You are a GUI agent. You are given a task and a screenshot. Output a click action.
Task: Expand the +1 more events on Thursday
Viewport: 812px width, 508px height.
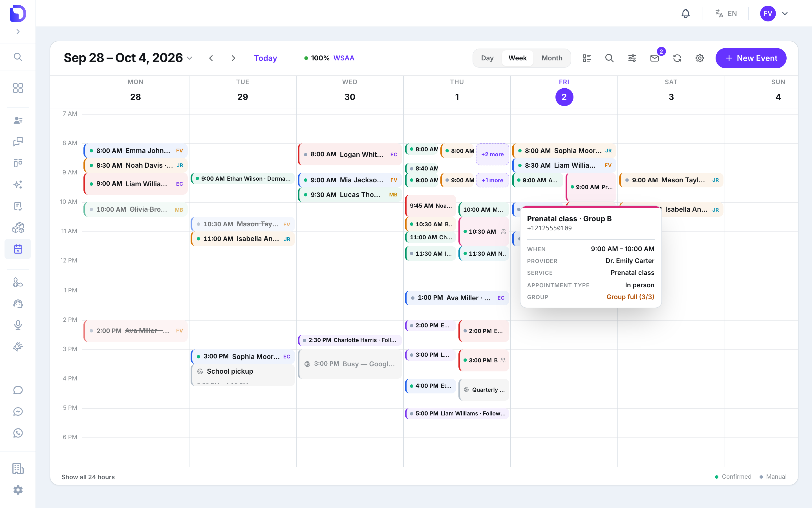coord(492,180)
